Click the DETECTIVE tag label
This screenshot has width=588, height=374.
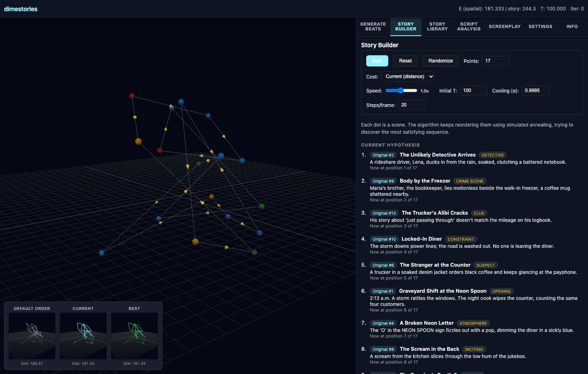(x=492, y=155)
